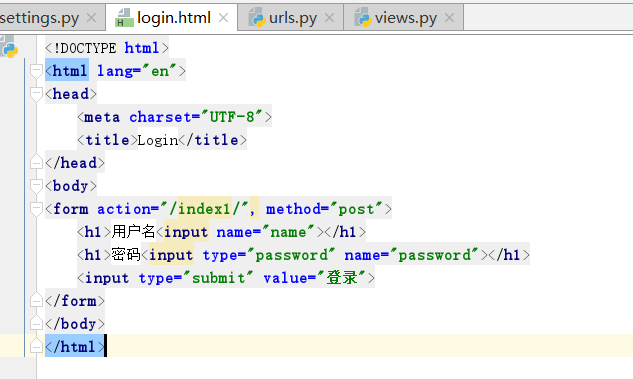633x379 pixels.
Task: Collapse the opening head tag fold marker
Action: pos(36,94)
